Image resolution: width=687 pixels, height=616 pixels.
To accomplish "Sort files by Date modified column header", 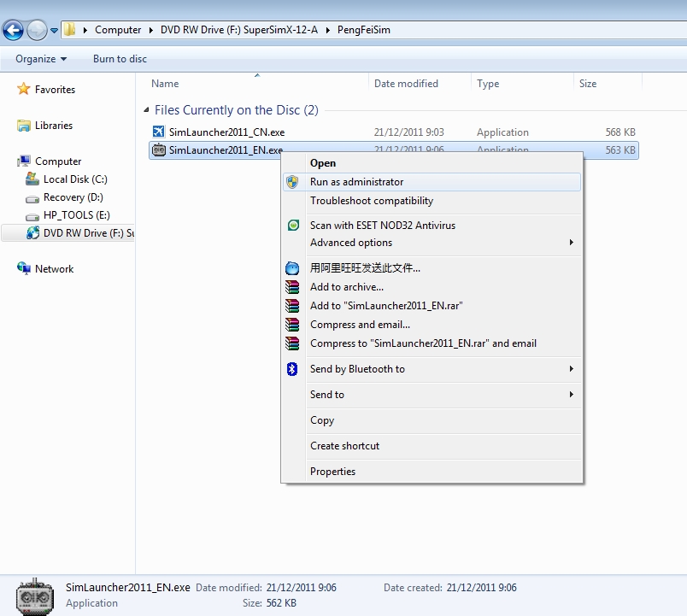I will (406, 83).
